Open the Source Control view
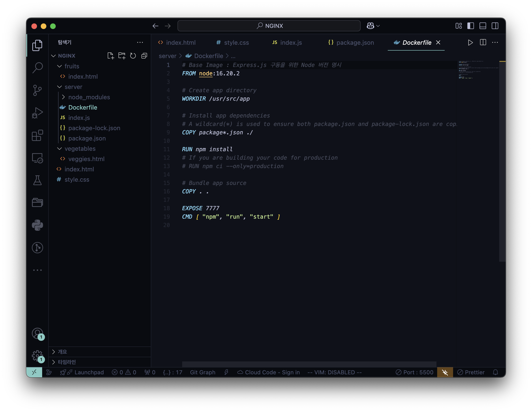Image resolution: width=532 pixels, height=412 pixels. point(37,90)
